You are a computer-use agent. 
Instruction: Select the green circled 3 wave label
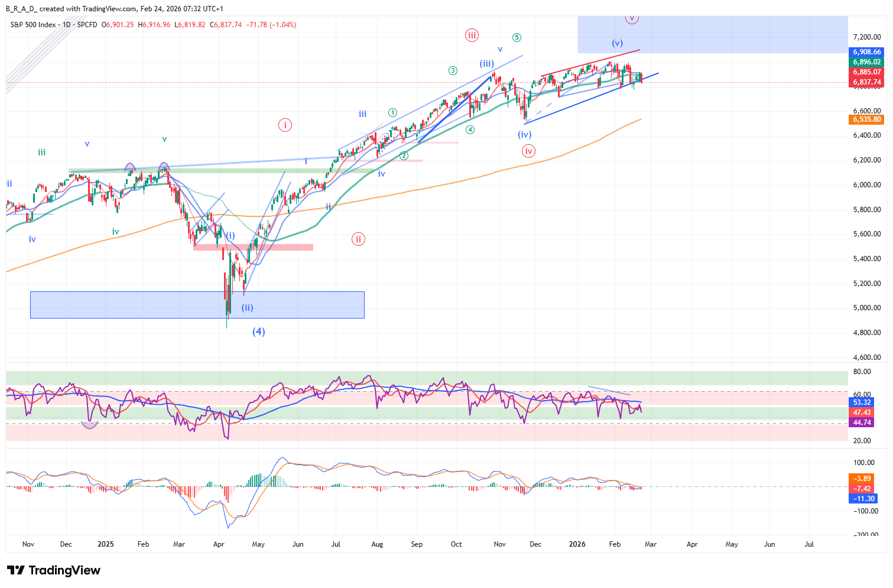pyautogui.click(x=453, y=70)
